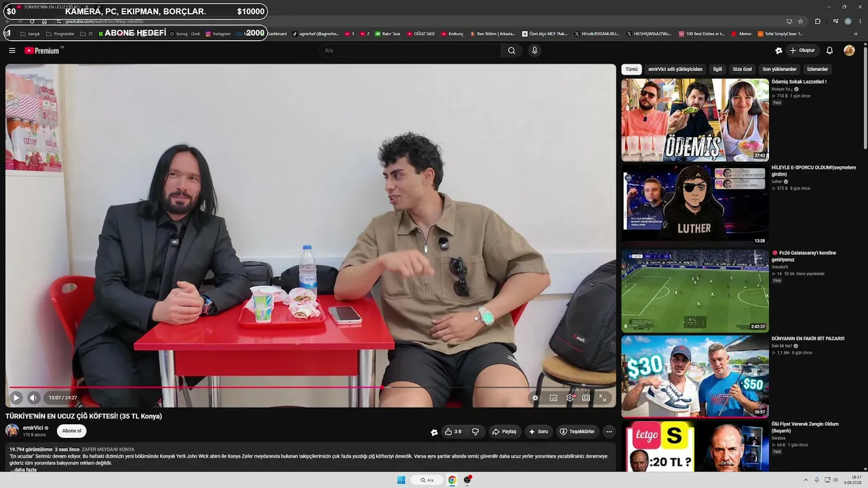868x488 pixels.
Task: Open the notifications bell
Action: 829,50
